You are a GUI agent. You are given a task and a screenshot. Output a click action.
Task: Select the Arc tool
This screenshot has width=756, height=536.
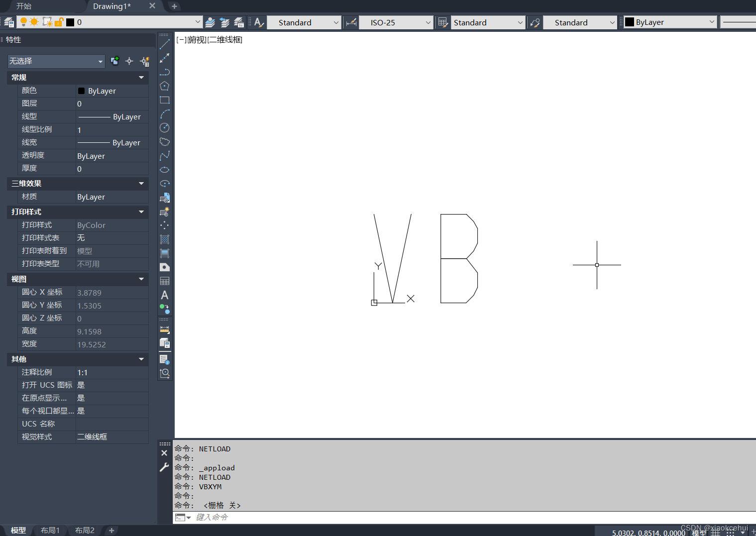[165, 114]
